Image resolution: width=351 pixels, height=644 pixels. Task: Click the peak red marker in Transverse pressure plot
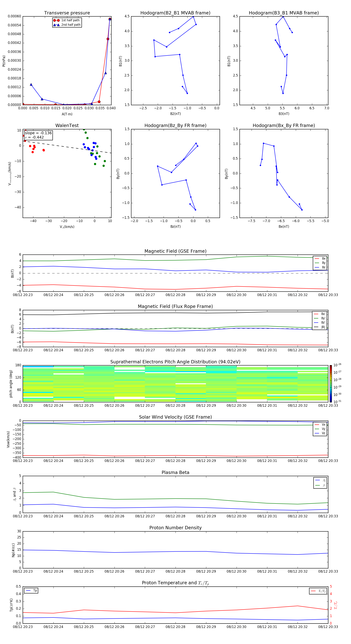click(110, 19)
